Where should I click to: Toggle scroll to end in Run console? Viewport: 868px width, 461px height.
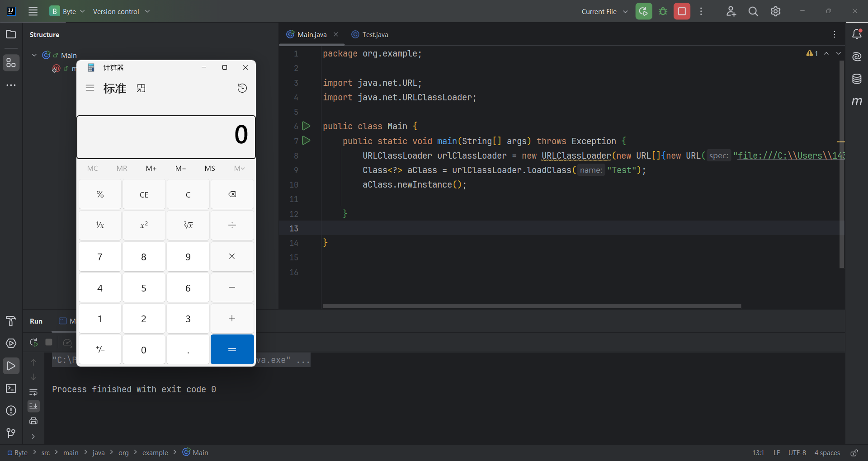coord(33,406)
